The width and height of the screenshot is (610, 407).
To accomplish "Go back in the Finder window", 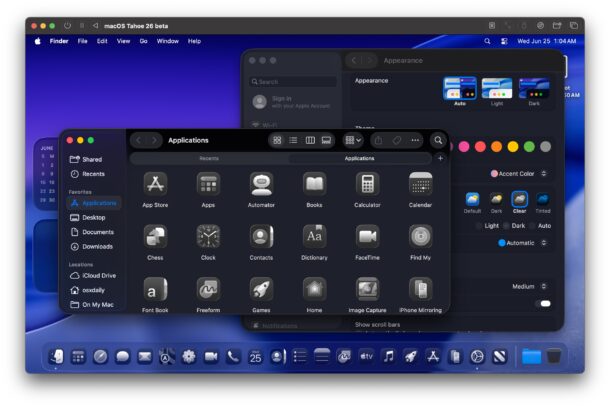I will coord(139,140).
